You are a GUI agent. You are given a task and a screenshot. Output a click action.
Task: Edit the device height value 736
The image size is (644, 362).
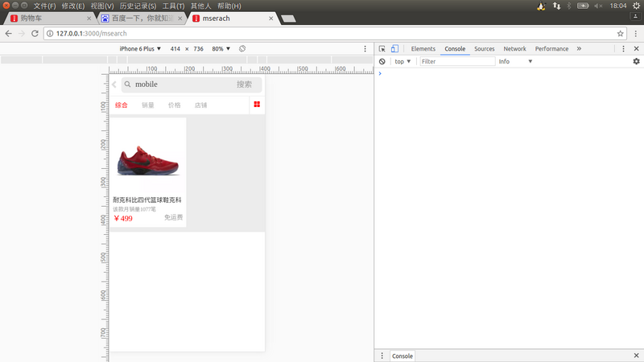pyautogui.click(x=198, y=48)
